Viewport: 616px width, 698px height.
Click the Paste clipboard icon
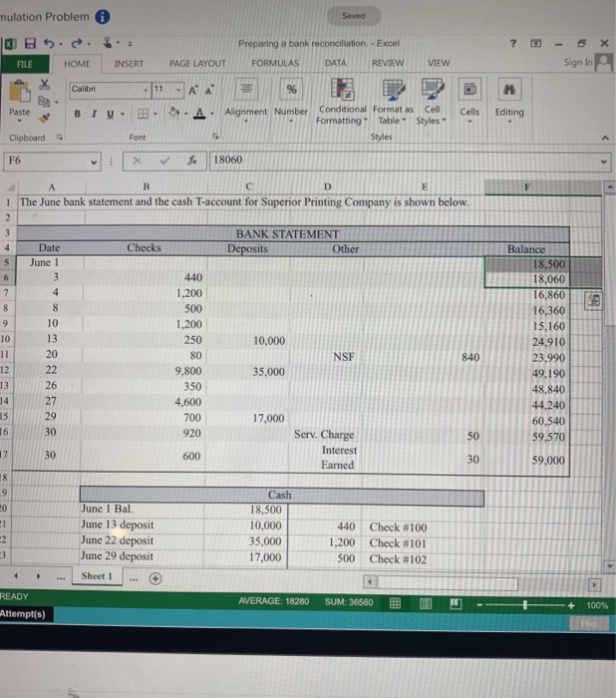(x=20, y=92)
